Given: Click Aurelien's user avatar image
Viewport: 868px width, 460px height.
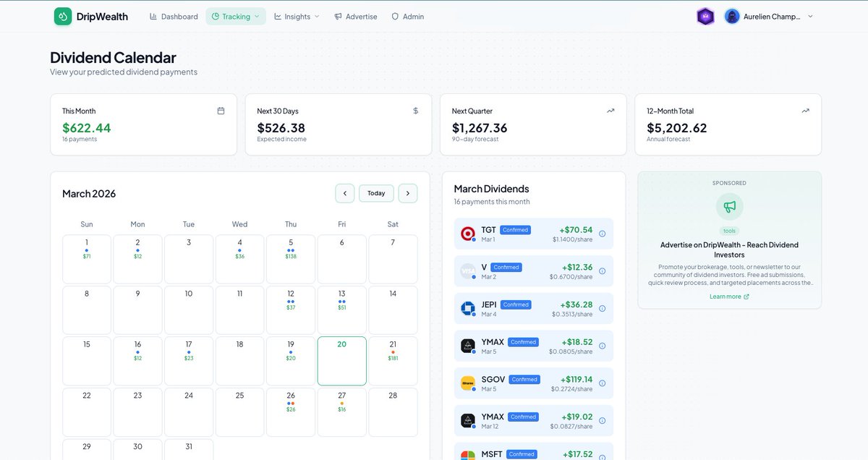Looking at the screenshot, I should [x=732, y=17].
